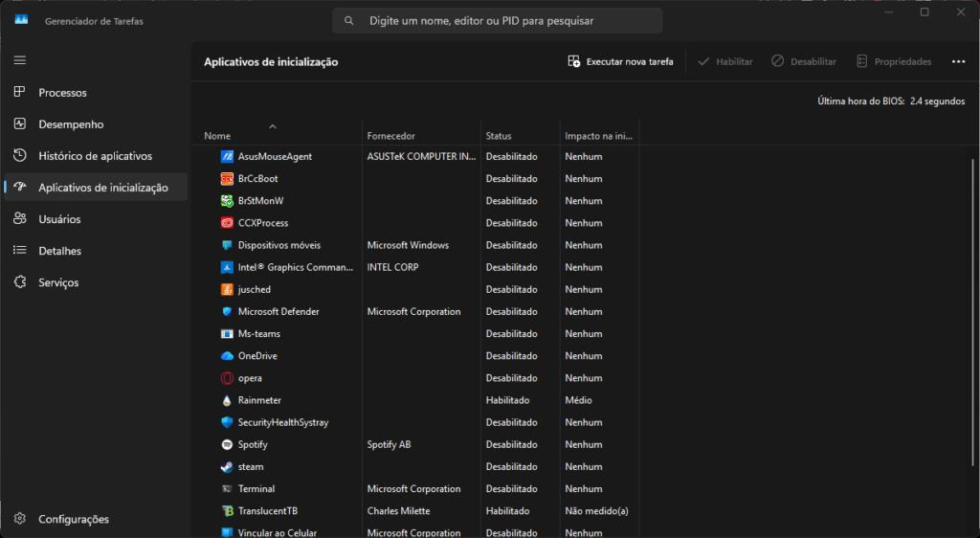Click TranslucentTB's Não medido(a) value

point(596,511)
